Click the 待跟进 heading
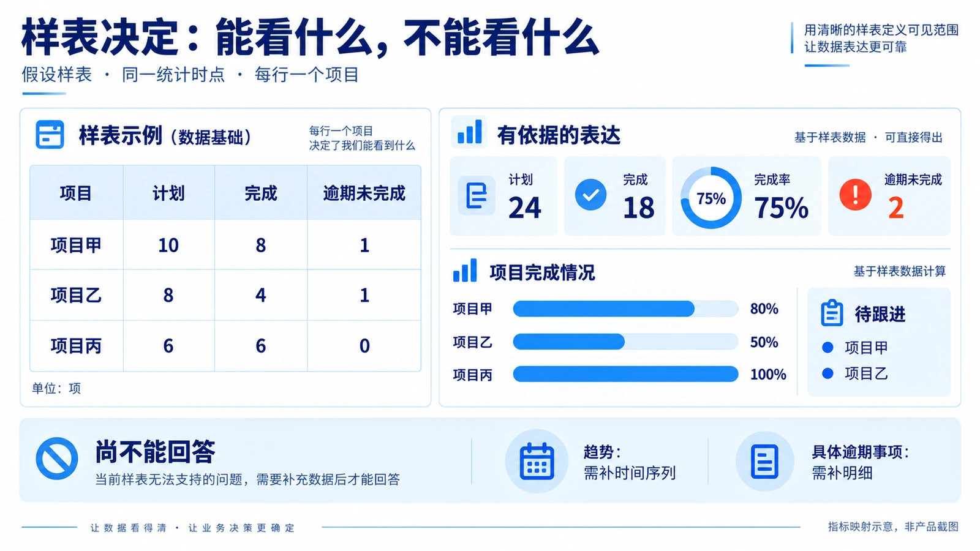Screen dimensions: 980x551 (880, 314)
